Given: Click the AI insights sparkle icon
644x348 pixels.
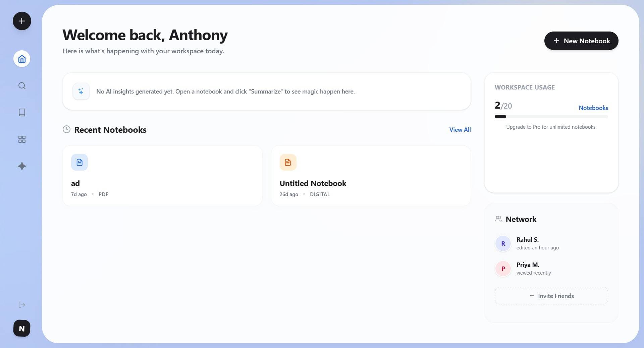Looking at the screenshot, I should click(x=81, y=91).
